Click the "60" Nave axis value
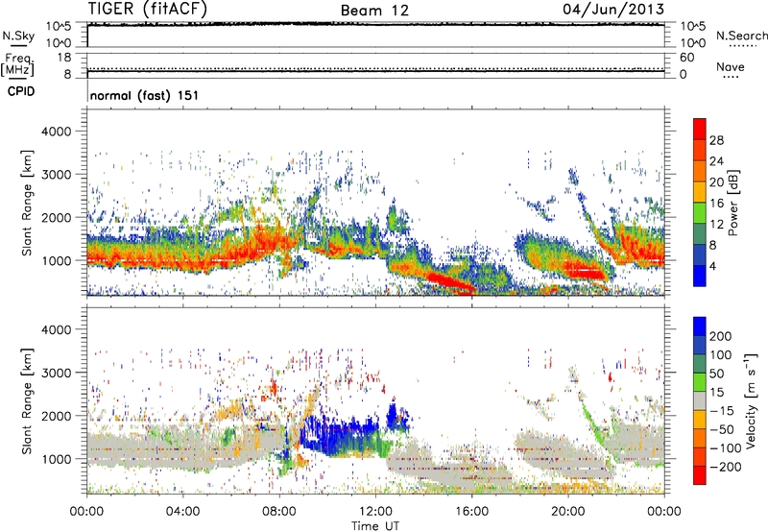 [x=686, y=58]
